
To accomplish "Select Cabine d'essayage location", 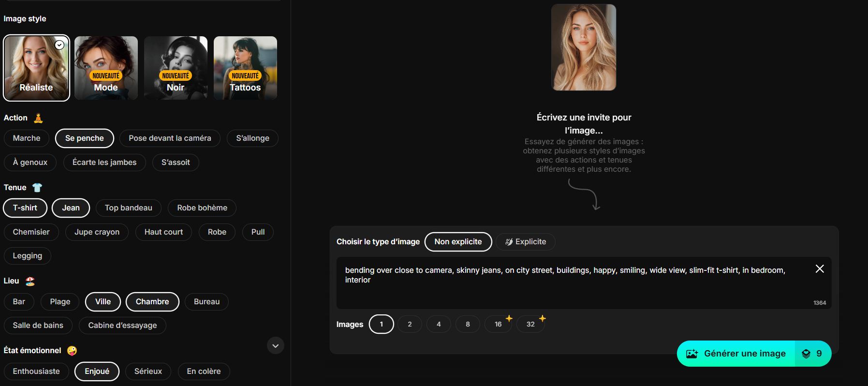I will click(x=122, y=326).
